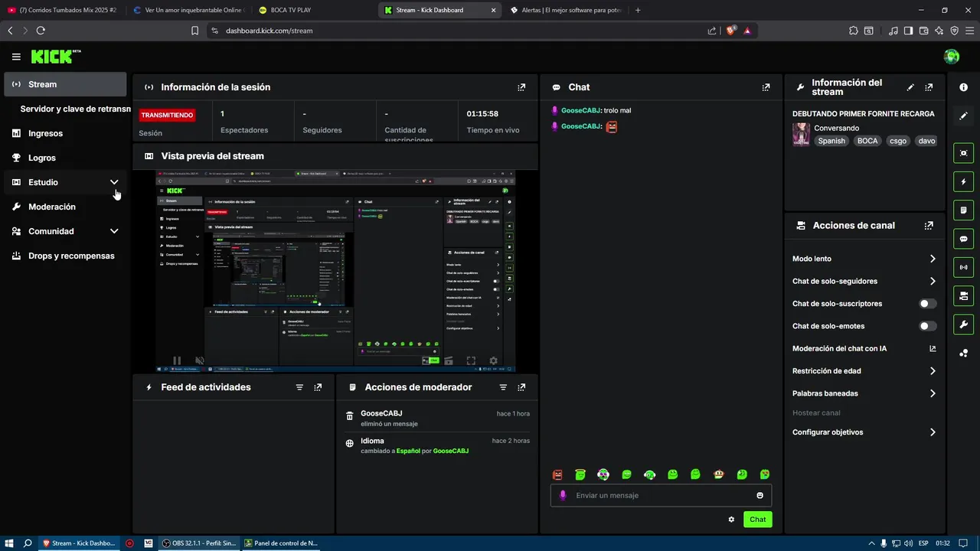
Task: Click the stream preview video
Action: (x=335, y=271)
